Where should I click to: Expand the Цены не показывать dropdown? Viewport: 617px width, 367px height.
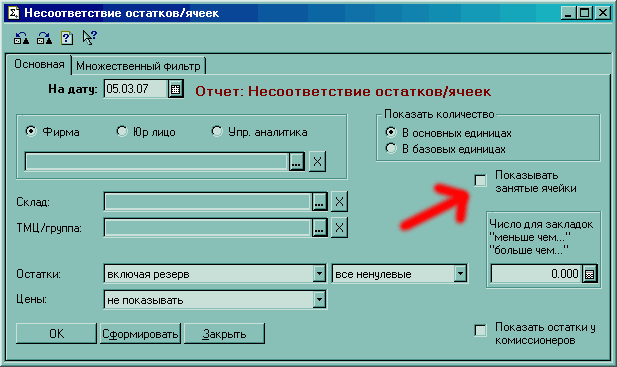pos(319,300)
